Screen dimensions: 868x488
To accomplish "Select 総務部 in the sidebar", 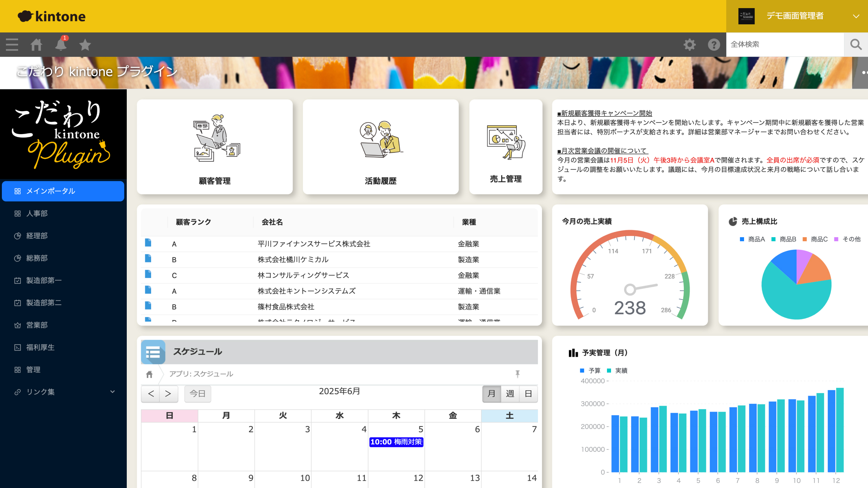I will [63, 258].
